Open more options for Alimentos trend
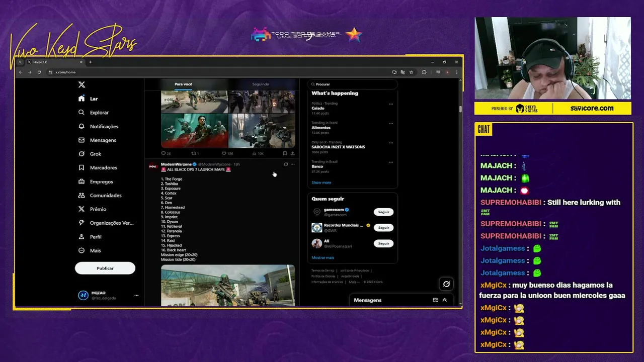The width and height of the screenshot is (644, 362). tap(391, 123)
